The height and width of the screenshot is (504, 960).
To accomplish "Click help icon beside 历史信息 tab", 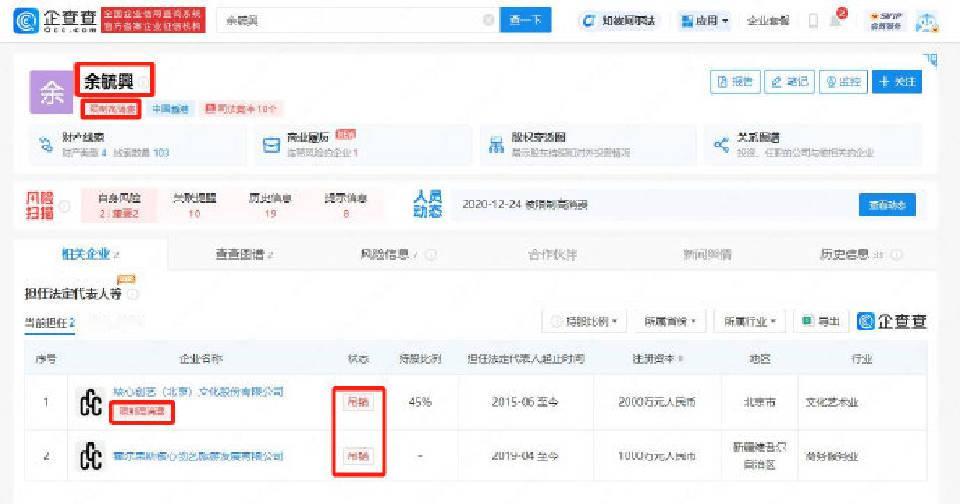I will (x=896, y=255).
